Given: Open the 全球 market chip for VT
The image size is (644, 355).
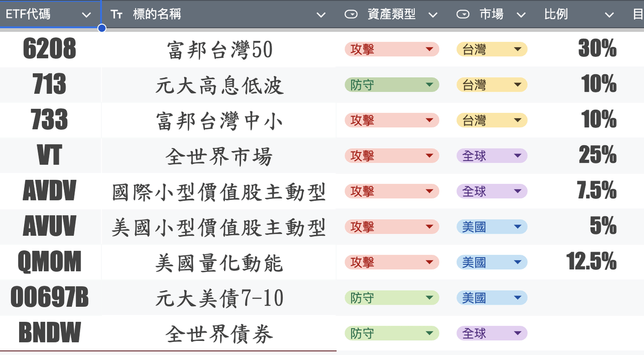Looking at the screenshot, I should tap(492, 156).
